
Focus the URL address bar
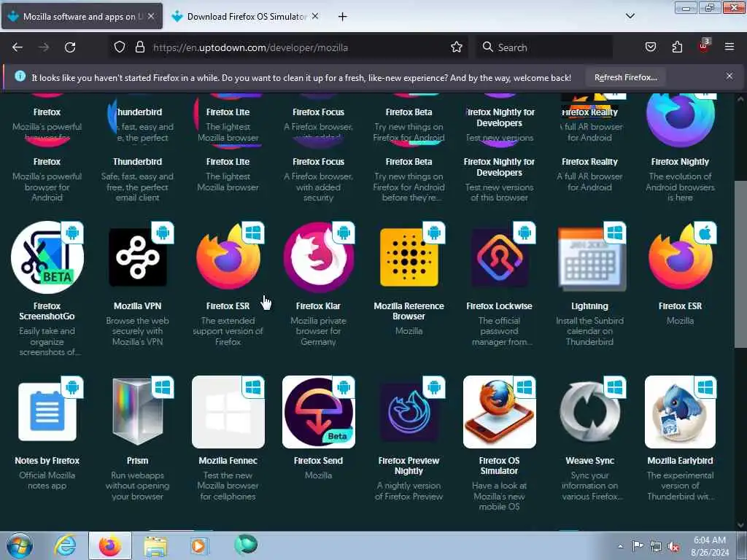[x=289, y=47]
